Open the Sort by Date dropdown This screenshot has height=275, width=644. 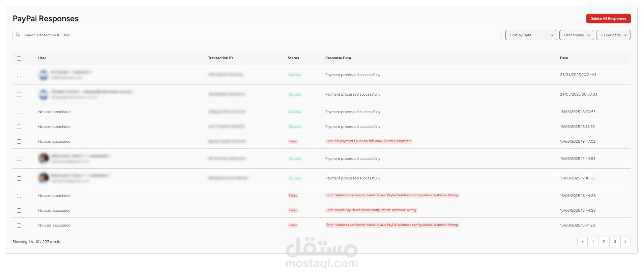[531, 35]
